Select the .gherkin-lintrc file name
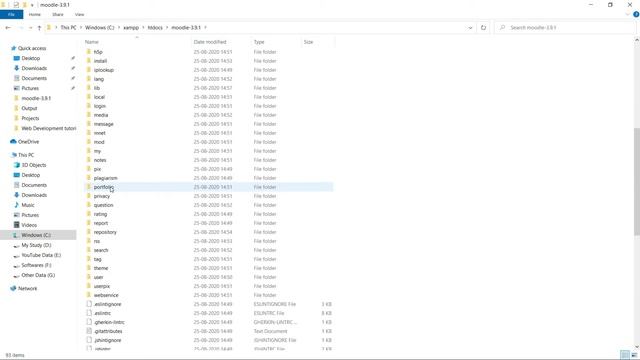Image resolution: width=640 pixels, height=360 pixels. pyautogui.click(x=109, y=322)
